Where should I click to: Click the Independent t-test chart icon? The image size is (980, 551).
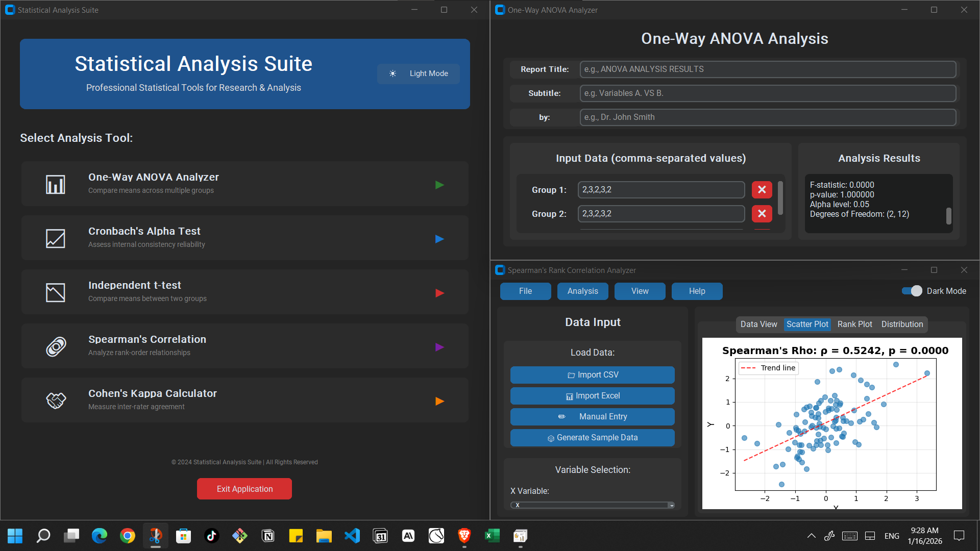click(56, 292)
